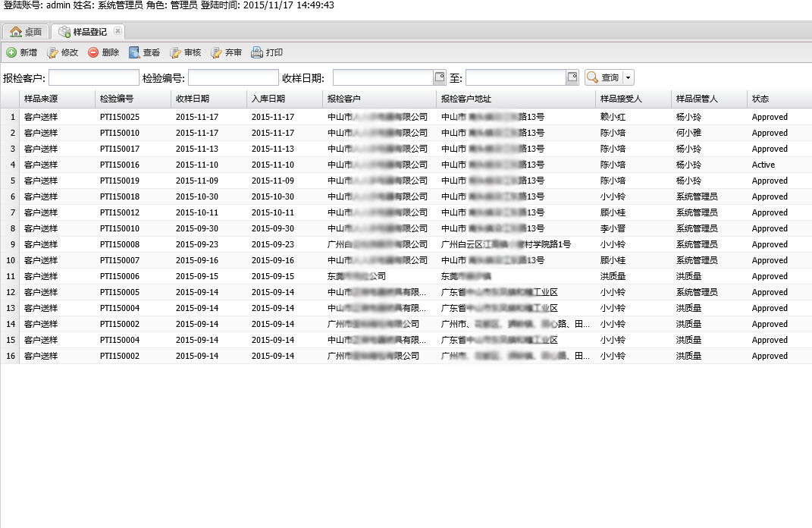Click the 新增 (Add) toolbar icon
Screen dimensions: 812x528
pyautogui.click(x=12, y=53)
